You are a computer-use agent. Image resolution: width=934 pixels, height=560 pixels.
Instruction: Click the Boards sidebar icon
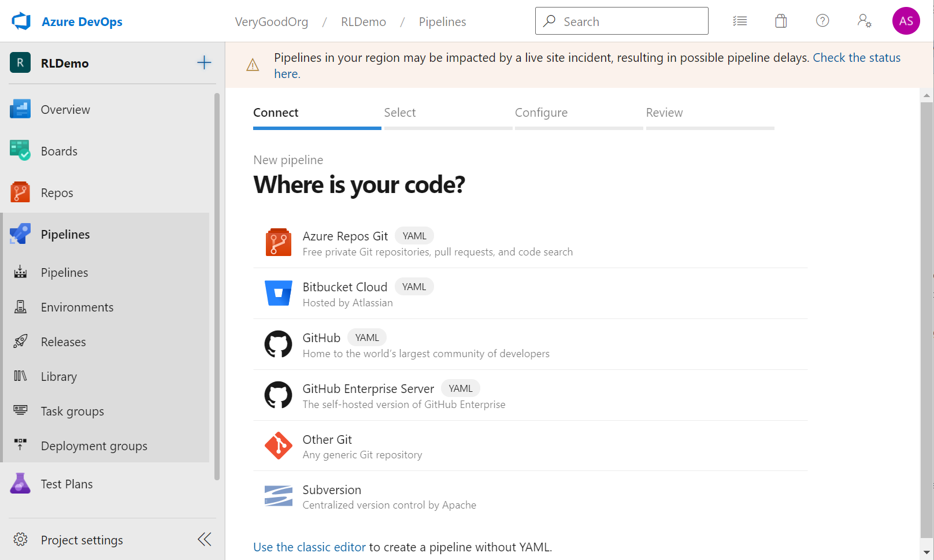click(x=20, y=150)
